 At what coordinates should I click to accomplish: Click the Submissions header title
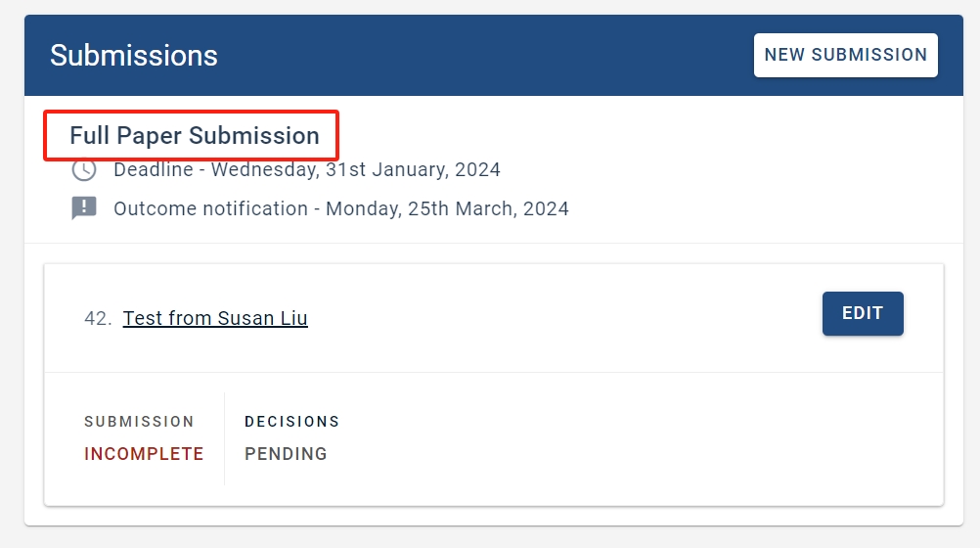click(134, 56)
